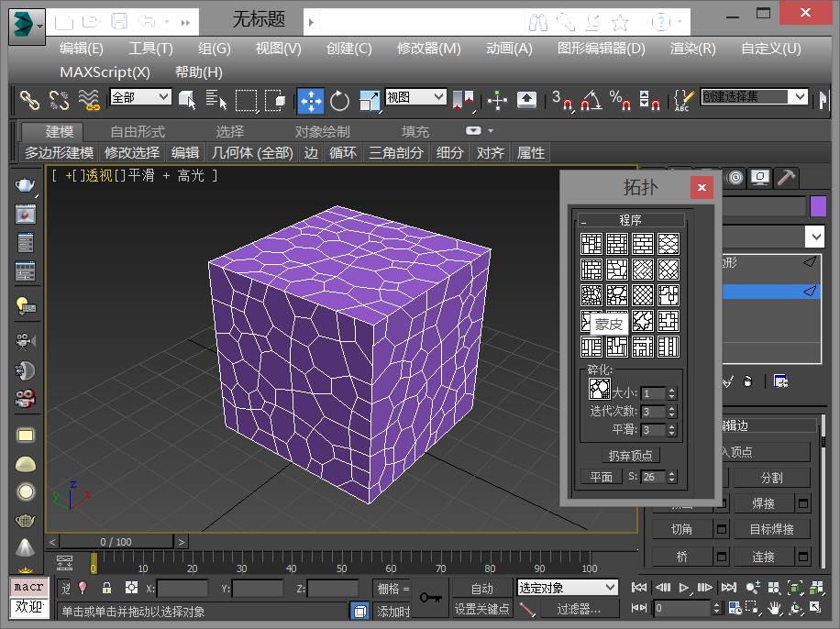Open the 视图 reference coordinate dropdown

tap(415, 97)
